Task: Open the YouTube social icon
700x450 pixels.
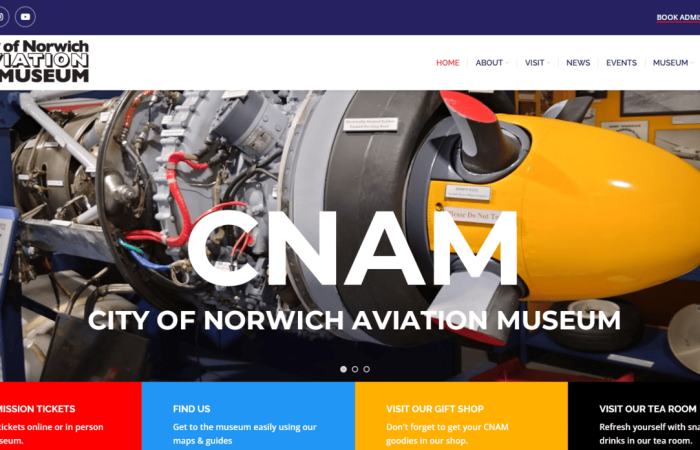Action: [x=25, y=17]
